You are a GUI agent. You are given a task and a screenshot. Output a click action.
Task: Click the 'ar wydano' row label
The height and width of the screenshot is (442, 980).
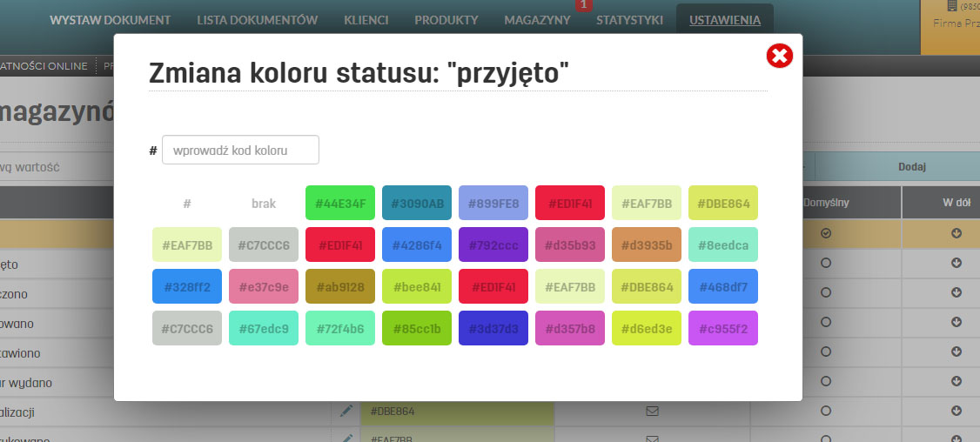click(25, 382)
